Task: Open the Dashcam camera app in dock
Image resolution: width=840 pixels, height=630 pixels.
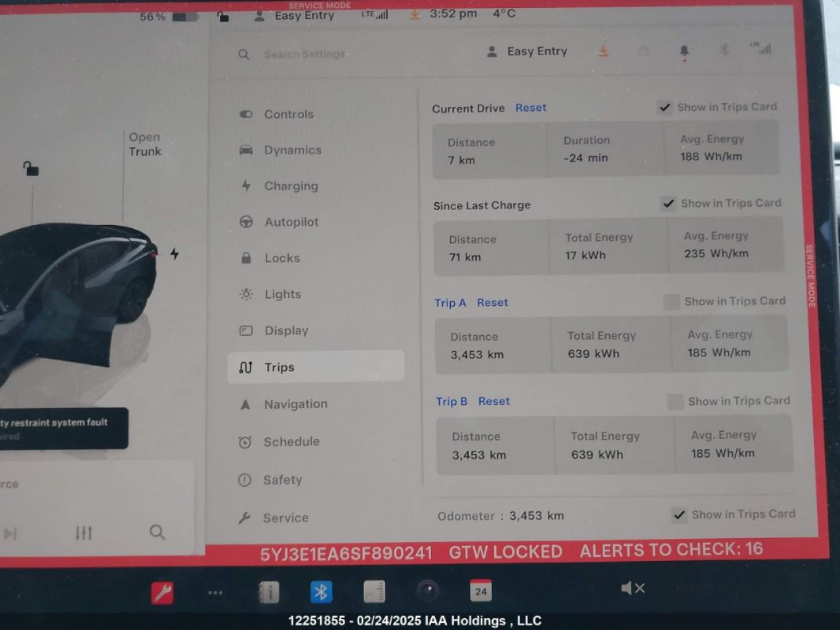Action: [x=428, y=591]
